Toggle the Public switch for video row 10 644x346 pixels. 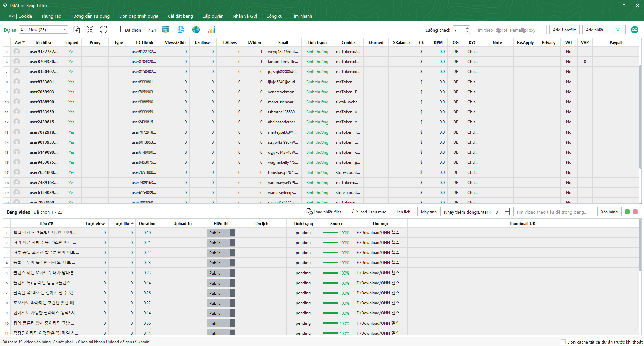click(221, 323)
